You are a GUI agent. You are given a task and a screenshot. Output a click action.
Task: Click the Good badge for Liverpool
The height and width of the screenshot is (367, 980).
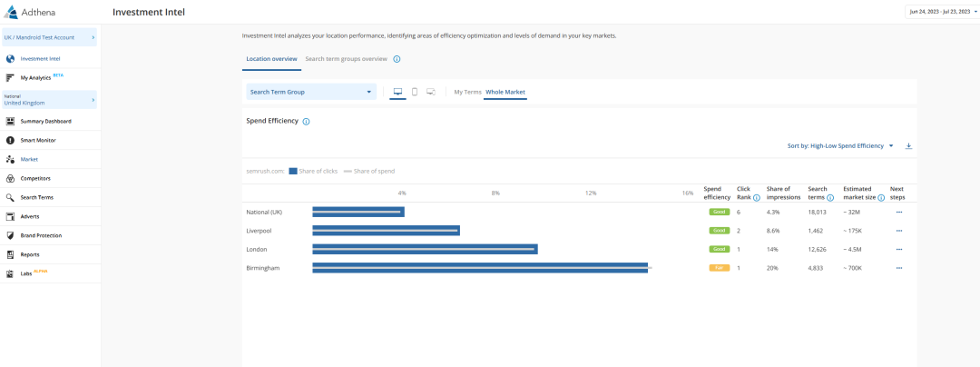pos(720,231)
